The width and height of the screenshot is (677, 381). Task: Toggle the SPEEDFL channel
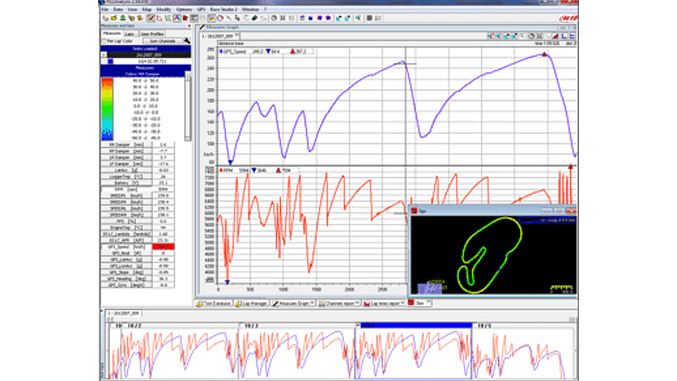point(126,196)
